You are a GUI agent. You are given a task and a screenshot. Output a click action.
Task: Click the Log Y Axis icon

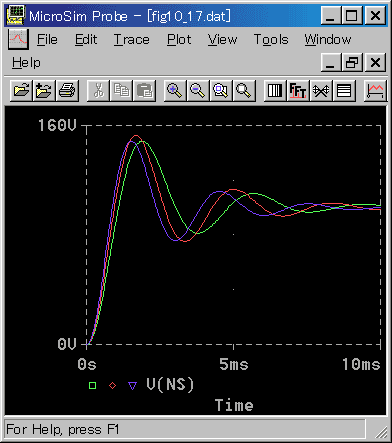coord(344,90)
